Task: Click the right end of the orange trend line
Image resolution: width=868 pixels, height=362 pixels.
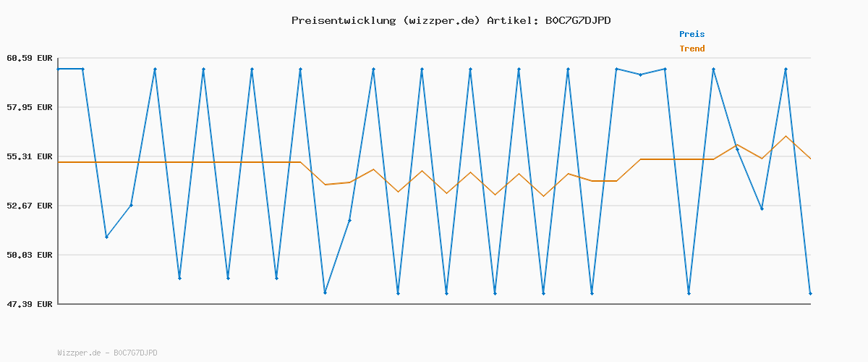Action: 810,159
